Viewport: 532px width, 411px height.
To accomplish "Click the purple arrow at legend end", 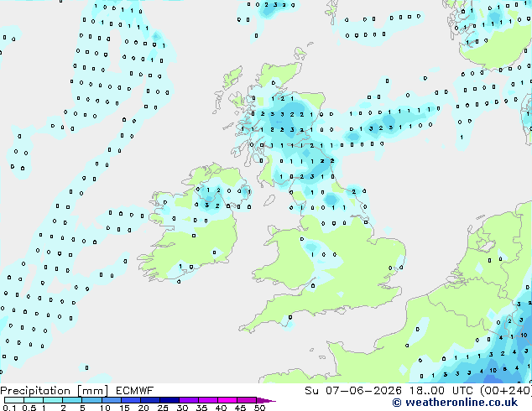I will tap(266, 400).
